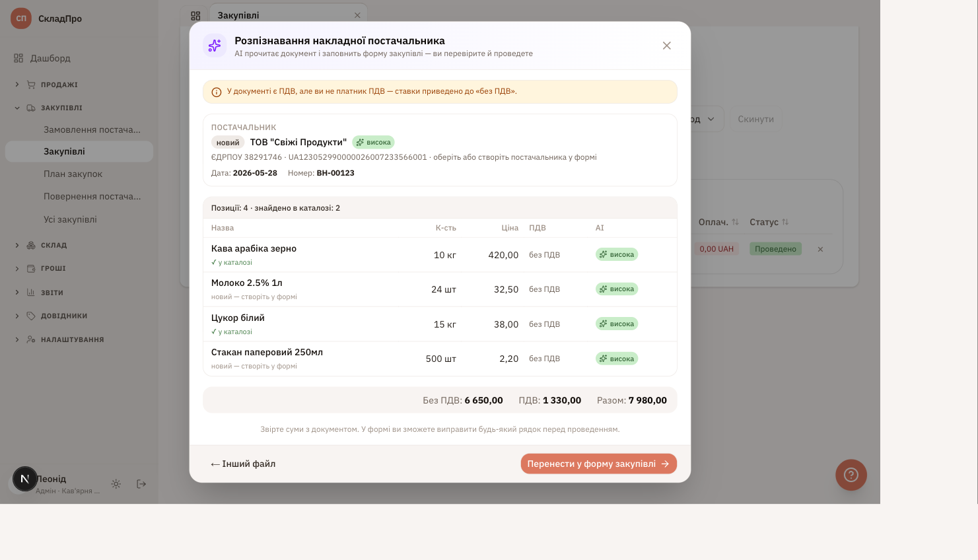This screenshot has height=560, width=978.
Task: Click the quantity 500 шт
Action: point(441,359)
